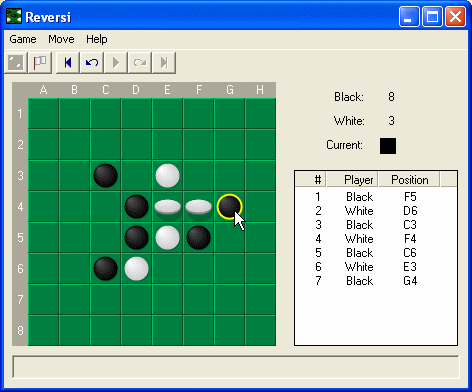The image size is (472, 392).
Task: Click empty board square D3
Action: tap(136, 175)
